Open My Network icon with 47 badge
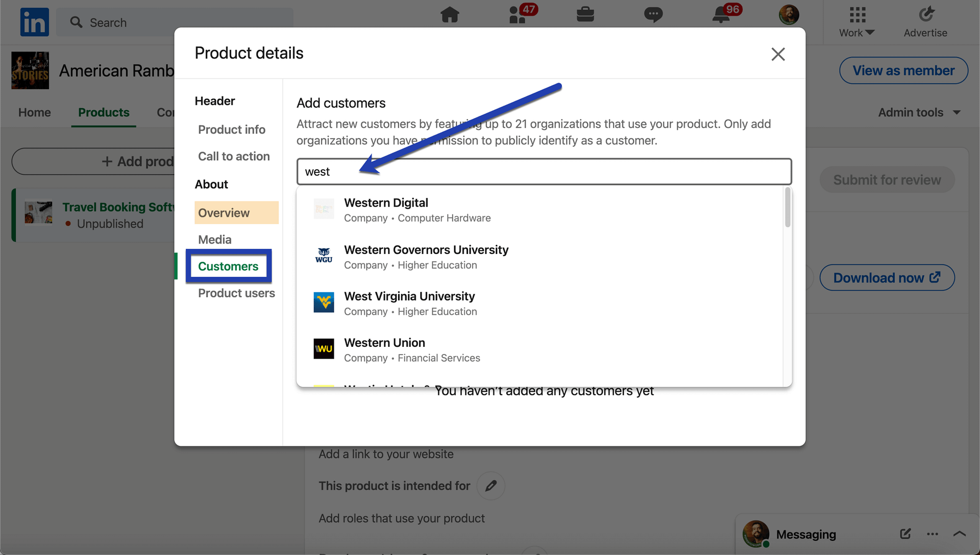Image resolution: width=980 pixels, height=555 pixels. [522, 14]
